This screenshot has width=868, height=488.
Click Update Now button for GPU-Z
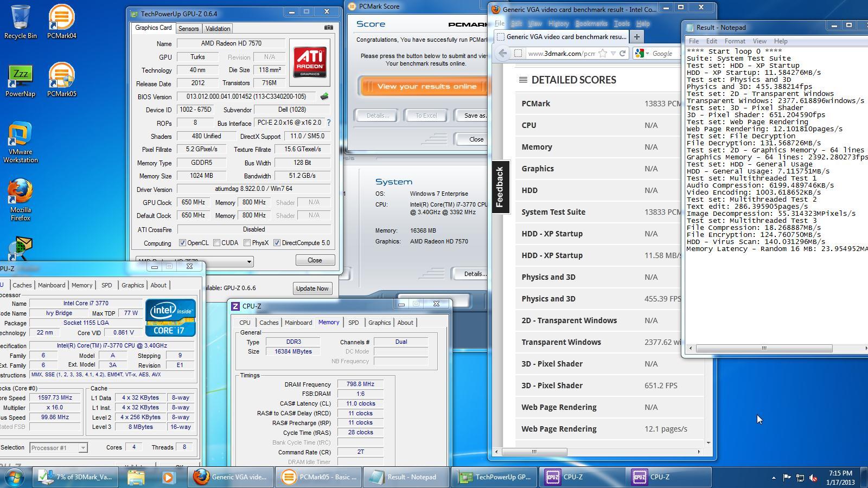(x=312, y=288)
